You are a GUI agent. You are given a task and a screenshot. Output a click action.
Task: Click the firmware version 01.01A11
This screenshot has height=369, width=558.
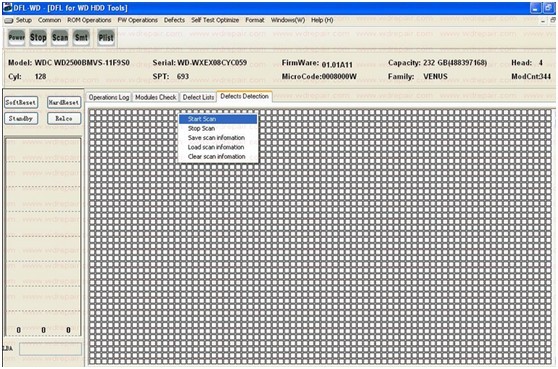[x=337, y=65]
